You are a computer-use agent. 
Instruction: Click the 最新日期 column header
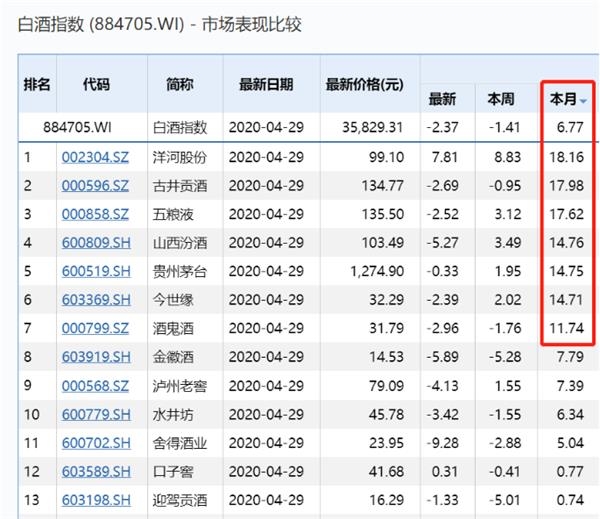266,84
